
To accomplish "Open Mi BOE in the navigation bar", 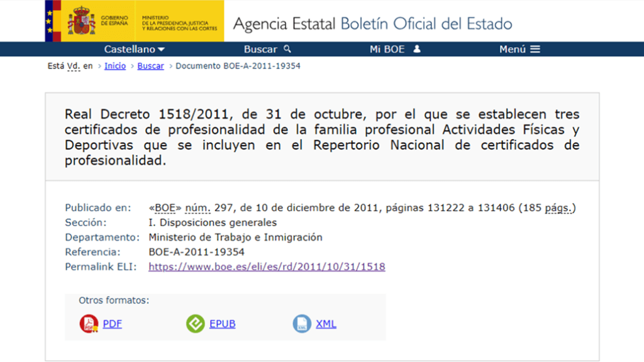I will [395, 49].
